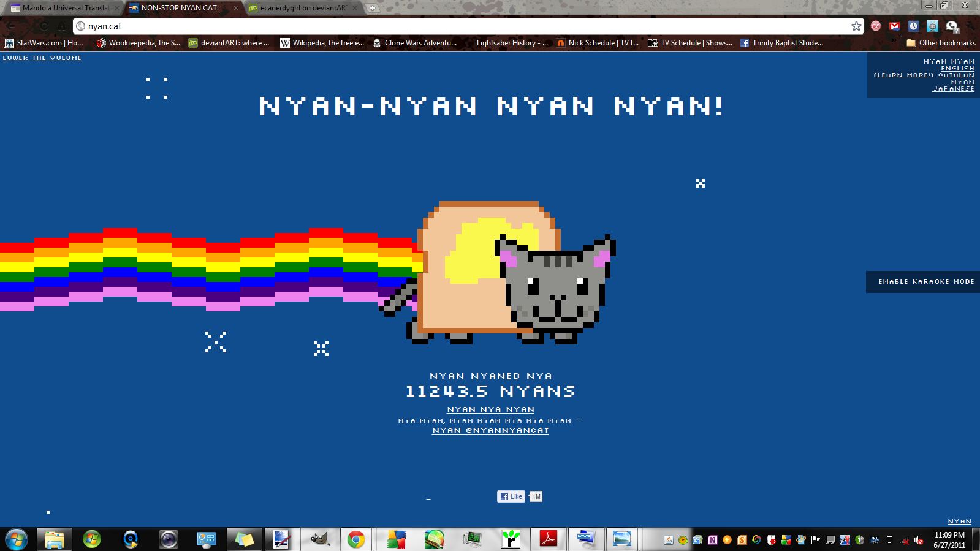Click the Facebook Like button

(x=511, y=496)
